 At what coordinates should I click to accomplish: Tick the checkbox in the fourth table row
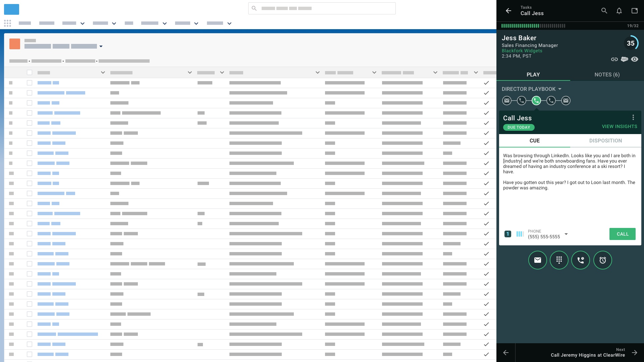tap(30, 113)
